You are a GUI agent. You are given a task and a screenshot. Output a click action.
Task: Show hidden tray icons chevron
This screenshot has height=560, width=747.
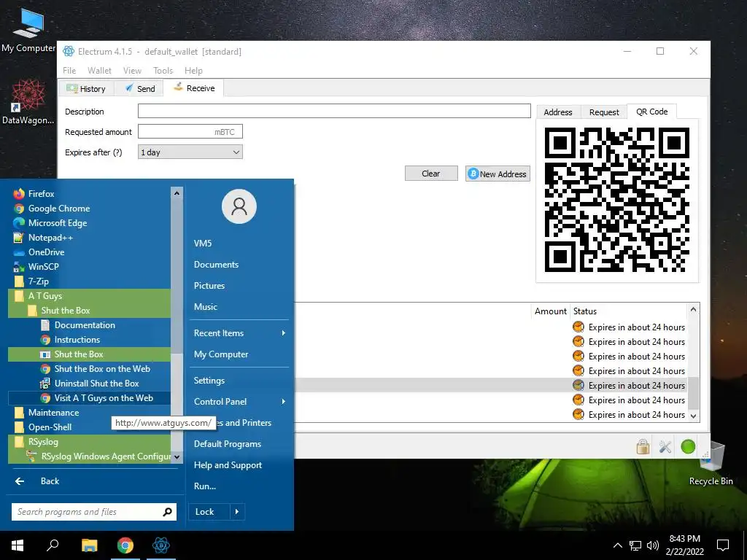[617, 545]
